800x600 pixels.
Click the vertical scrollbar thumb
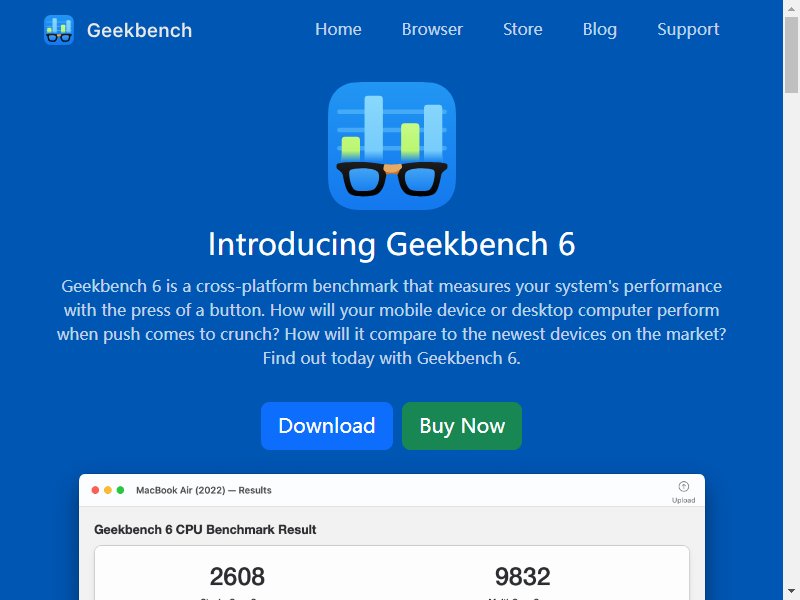(x=791, y=55)
